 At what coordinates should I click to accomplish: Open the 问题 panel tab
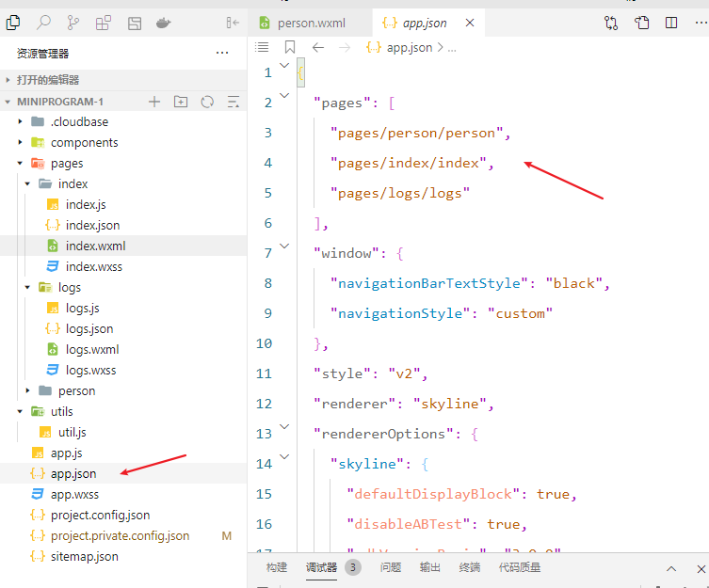coord(390,567)
